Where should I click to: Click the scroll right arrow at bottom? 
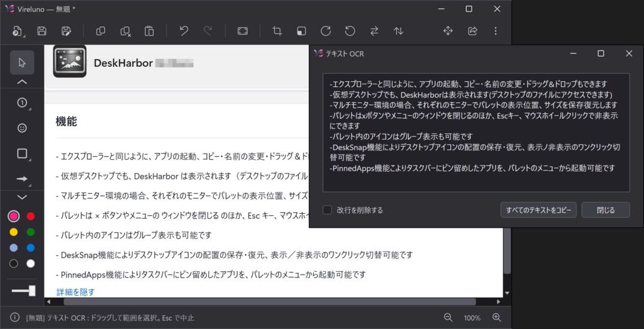click(499, 301)
